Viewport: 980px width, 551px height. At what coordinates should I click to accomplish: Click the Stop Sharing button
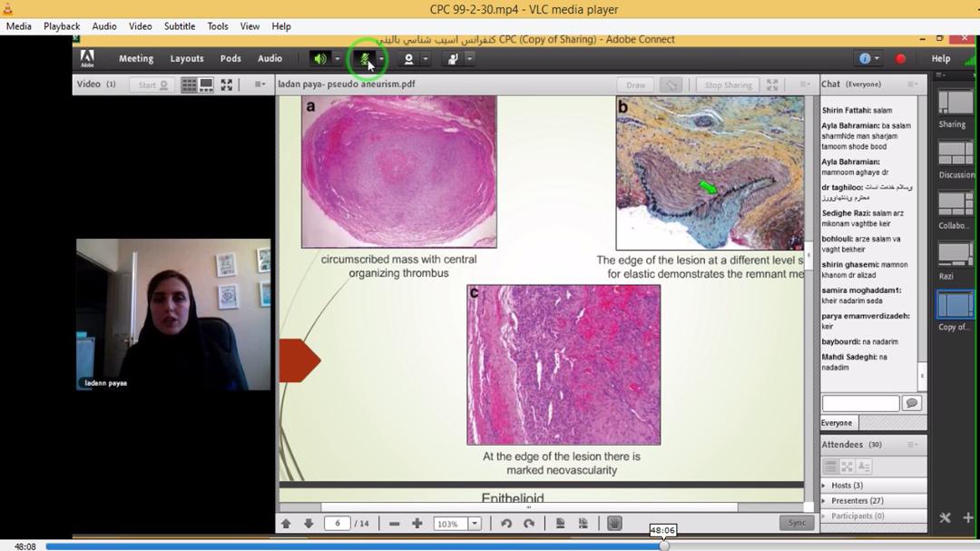728,85
